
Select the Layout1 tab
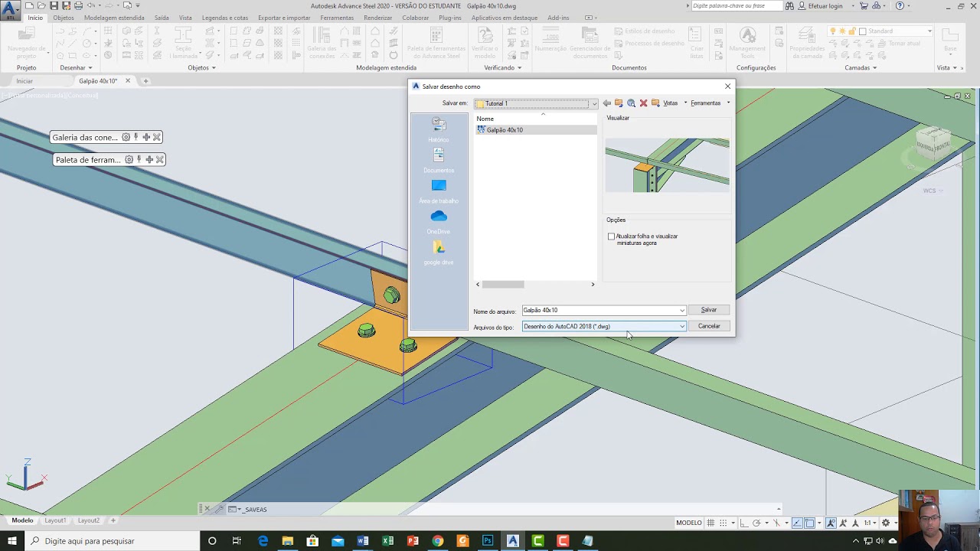tap(55, 520)
